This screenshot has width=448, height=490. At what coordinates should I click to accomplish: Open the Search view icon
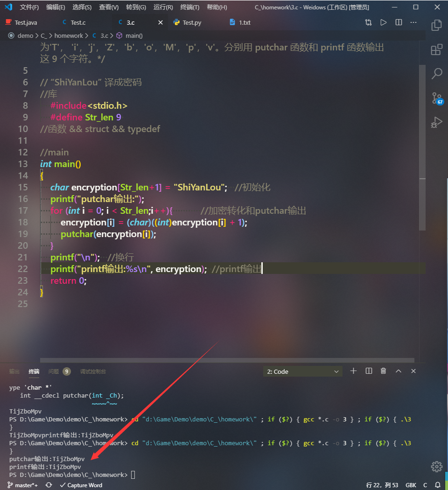[x=436, y=74]
